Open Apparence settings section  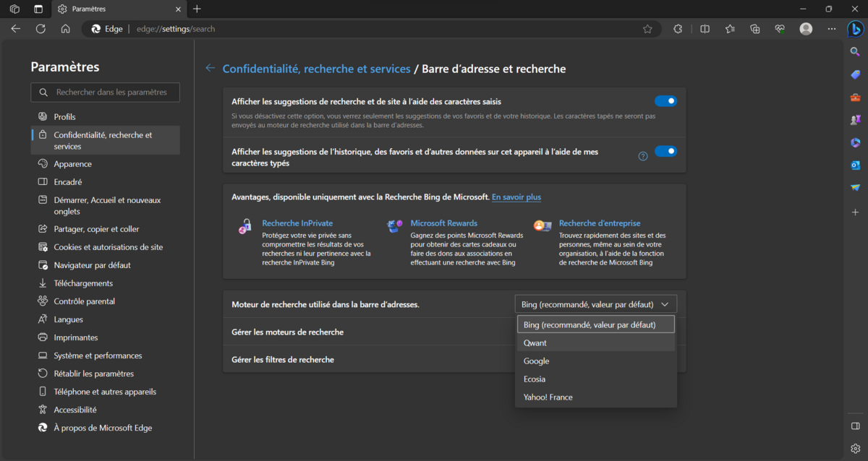[106, 164]
